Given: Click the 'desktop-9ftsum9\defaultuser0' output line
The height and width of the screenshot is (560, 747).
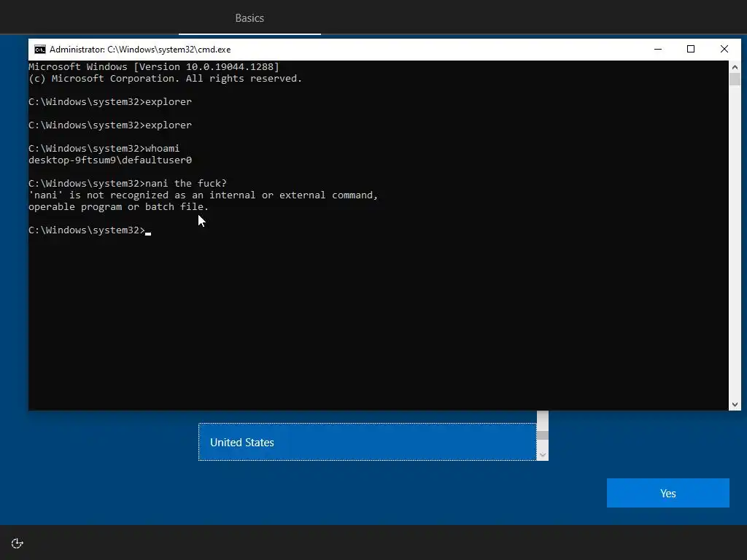Looking at the screenshot, I should tap(110, 160).
